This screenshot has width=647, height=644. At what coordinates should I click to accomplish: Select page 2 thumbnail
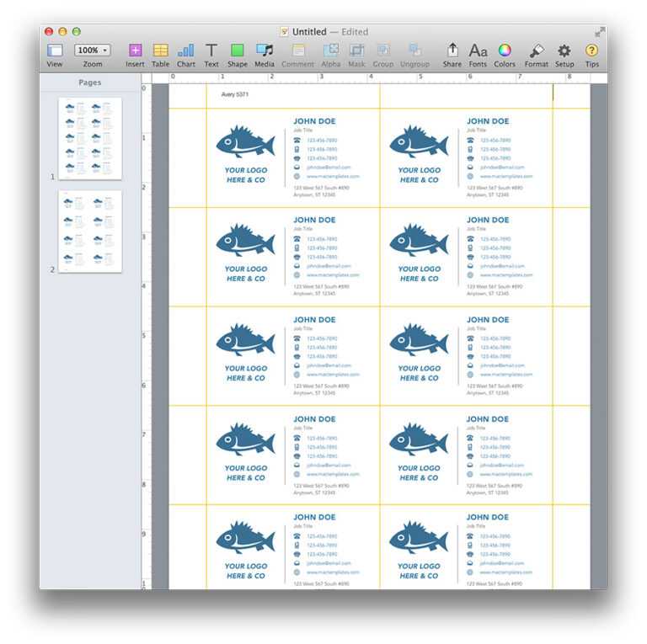pos(90,231)
